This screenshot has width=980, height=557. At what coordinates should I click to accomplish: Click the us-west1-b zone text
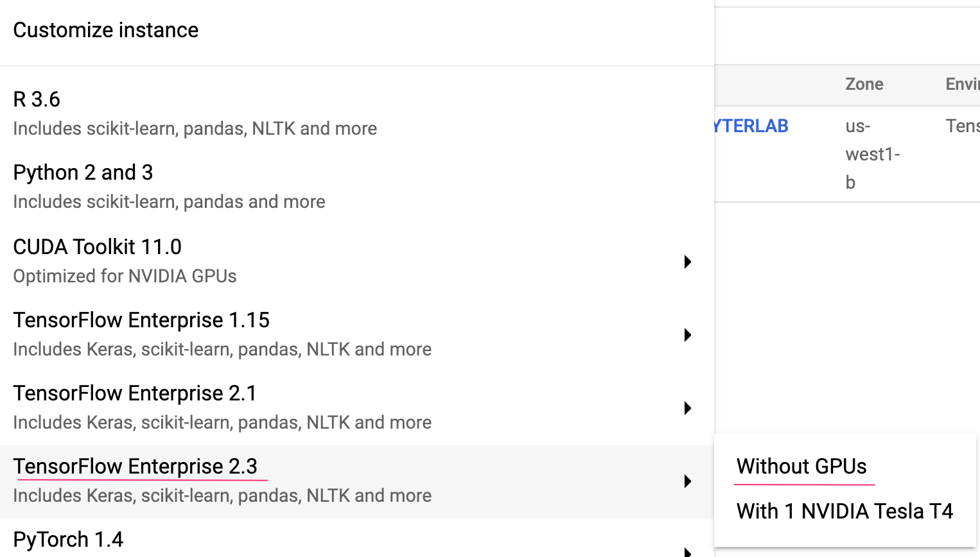coord(872,154)
